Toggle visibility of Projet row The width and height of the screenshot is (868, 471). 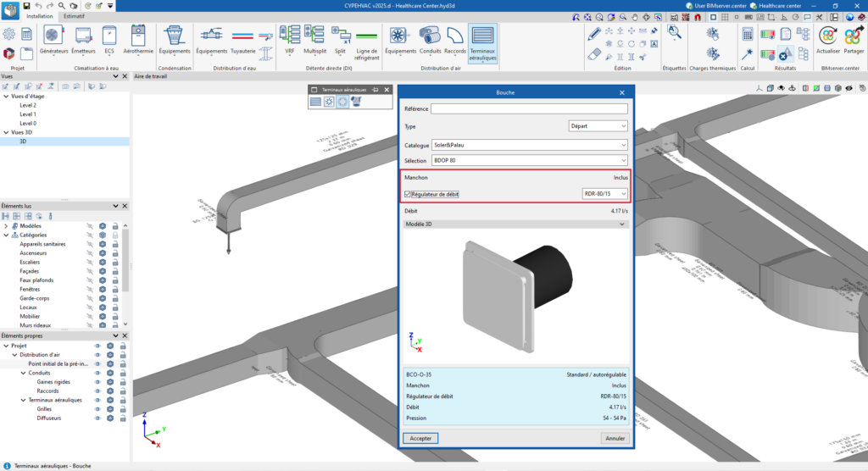coord(97,346)
